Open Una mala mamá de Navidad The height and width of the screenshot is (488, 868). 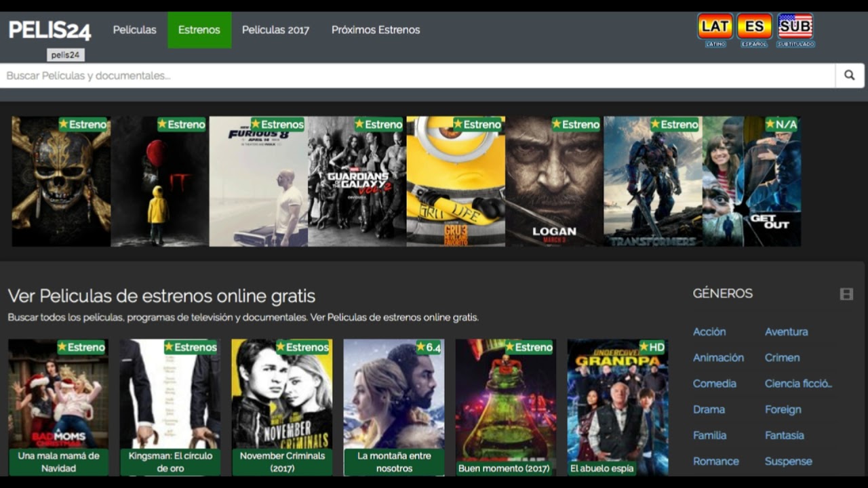[58, 407]
